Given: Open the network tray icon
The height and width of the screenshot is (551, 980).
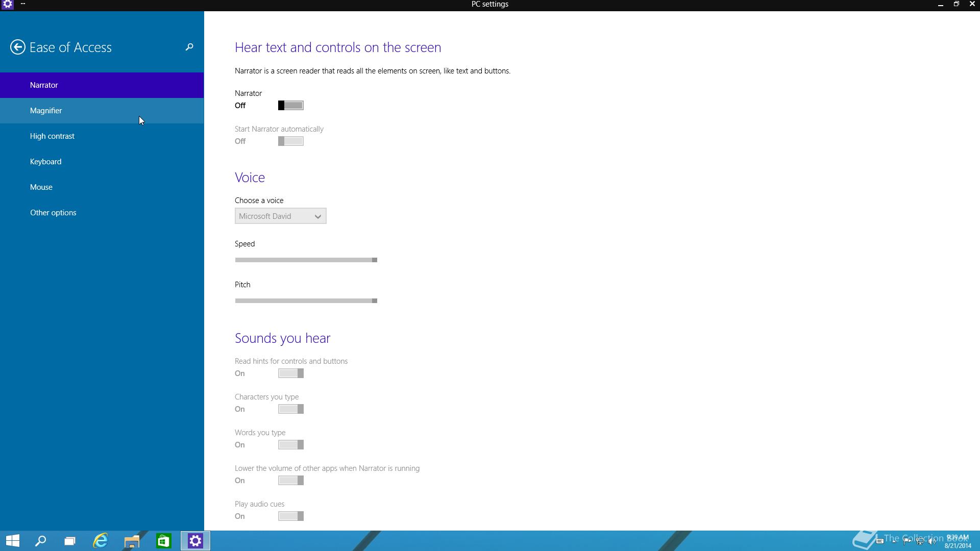Looking at the screenshot, I should click(920, 541).
